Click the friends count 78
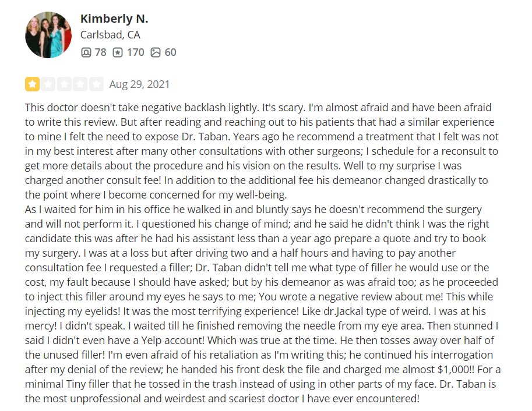Image resolution: width=532 pixels, height=411 pixels. 100,52
